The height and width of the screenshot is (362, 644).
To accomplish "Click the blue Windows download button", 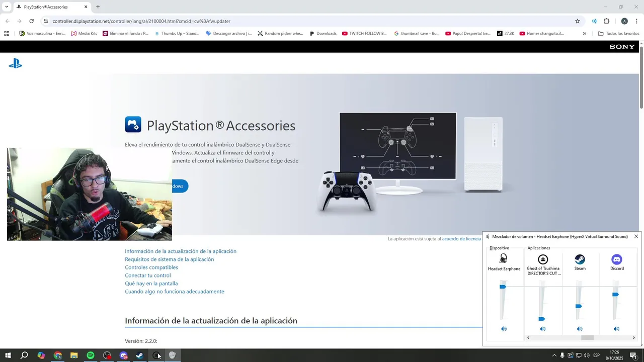I will pyautogui.click(x=180, y=186).
